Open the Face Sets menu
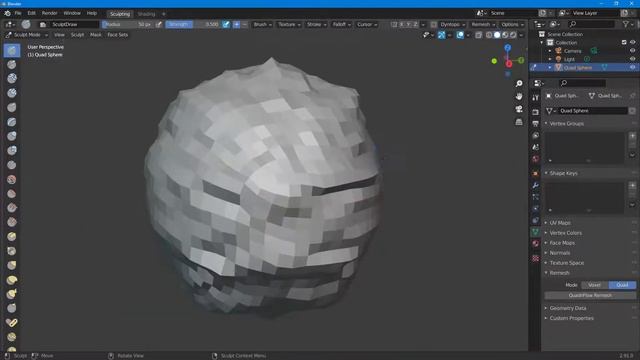Image resolution: width=640 pixels, height=360 pixels. (x=118, y=35)
